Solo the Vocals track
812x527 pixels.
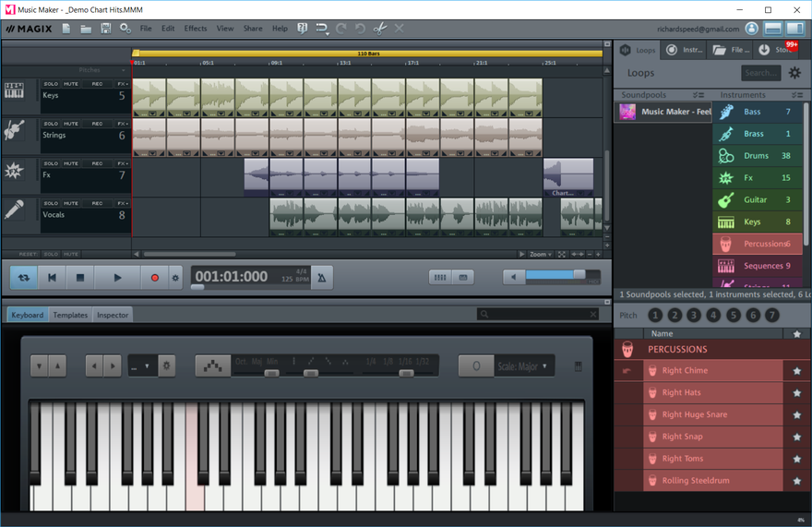[x=51, y=204]
